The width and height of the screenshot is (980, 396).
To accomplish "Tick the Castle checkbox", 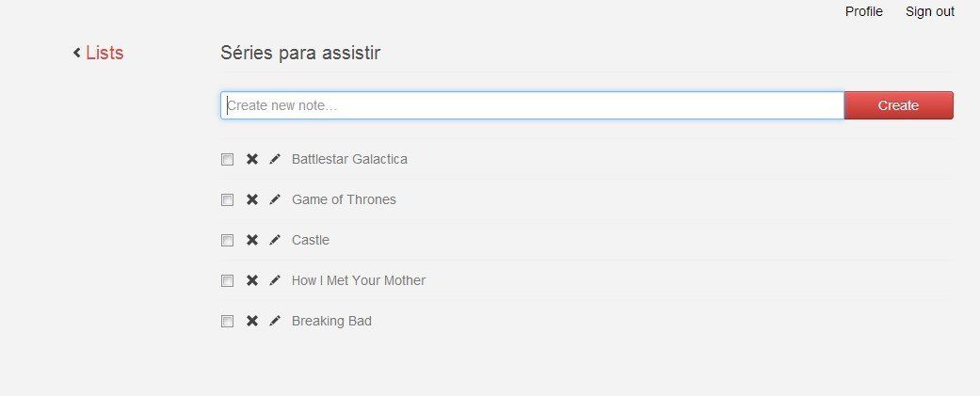I will pos(228,241).
